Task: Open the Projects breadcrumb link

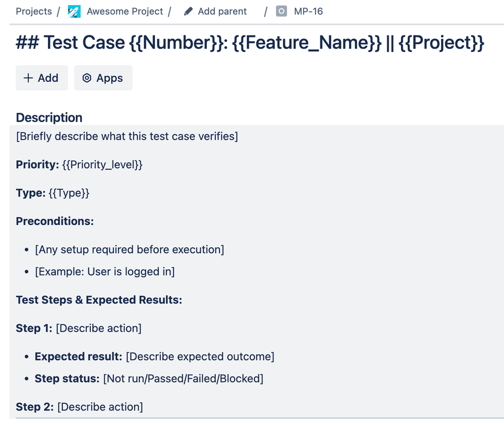Action: (34, 11)
